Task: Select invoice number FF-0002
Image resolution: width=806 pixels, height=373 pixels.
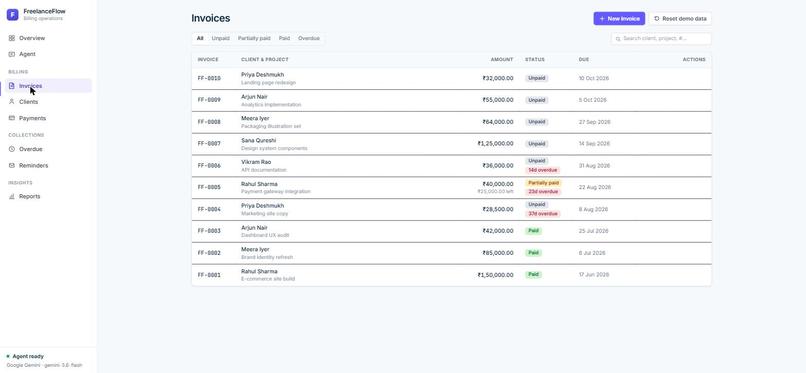Action: pyautogui.click(x=209, y=253)
